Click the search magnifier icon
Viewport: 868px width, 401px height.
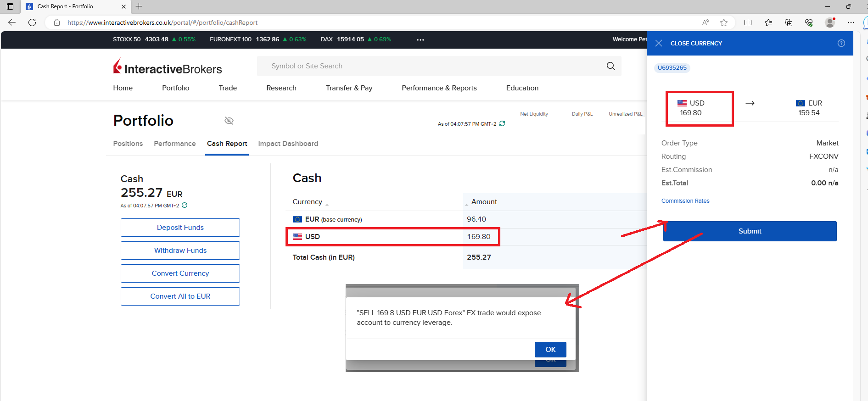tap(610, 66)
